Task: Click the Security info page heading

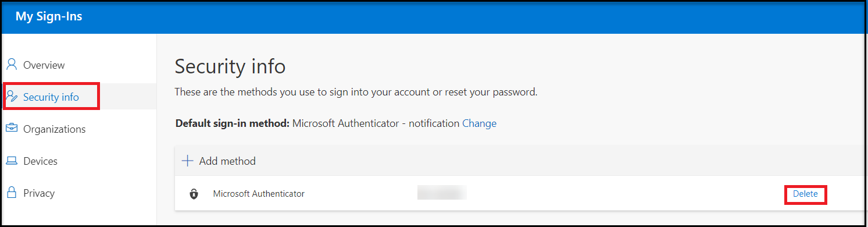Action: 230,66
